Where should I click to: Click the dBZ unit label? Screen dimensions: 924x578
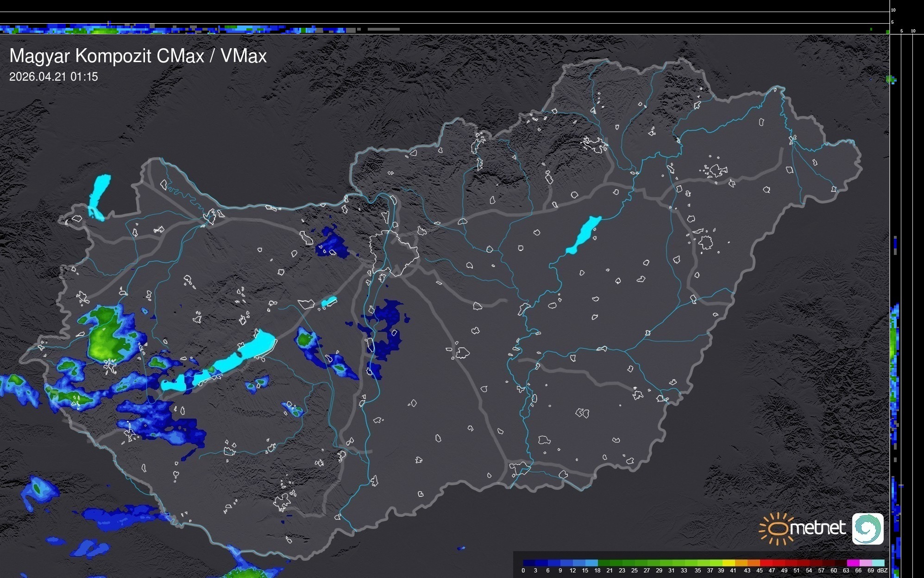pos(882,571)
